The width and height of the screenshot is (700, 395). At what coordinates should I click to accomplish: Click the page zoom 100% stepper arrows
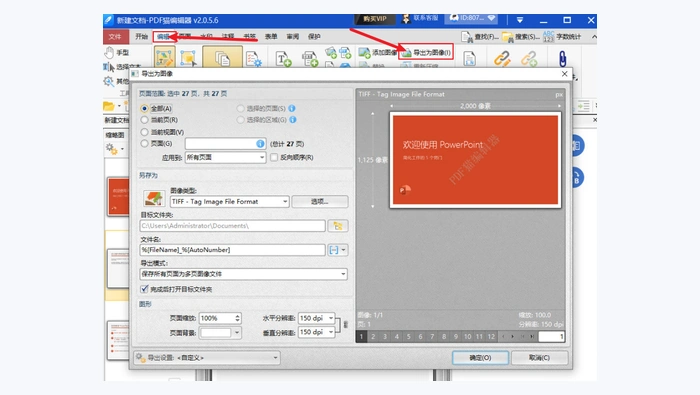tap(237, 318)
